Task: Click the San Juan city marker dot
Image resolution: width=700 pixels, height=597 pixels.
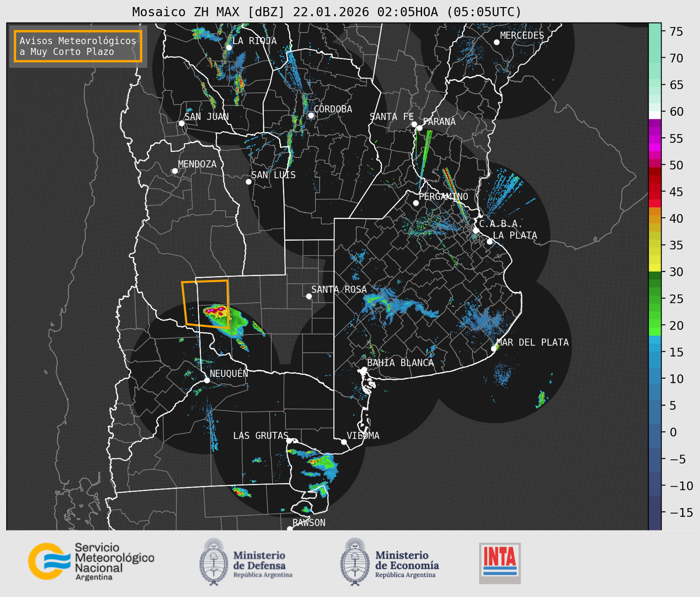Action: coord(181,123)
